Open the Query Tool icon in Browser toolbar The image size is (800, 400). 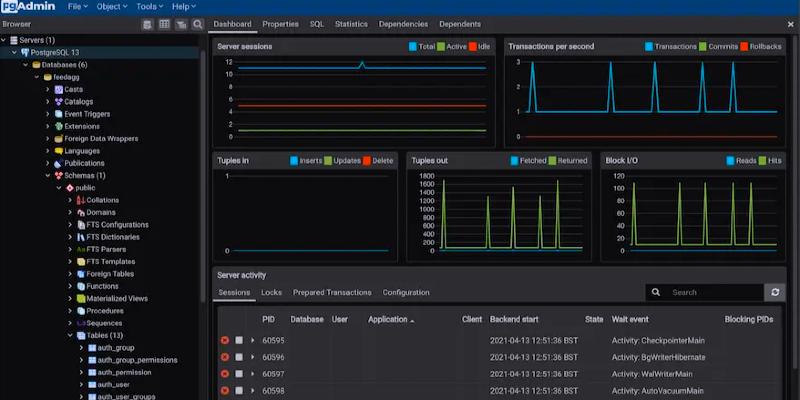146,24
